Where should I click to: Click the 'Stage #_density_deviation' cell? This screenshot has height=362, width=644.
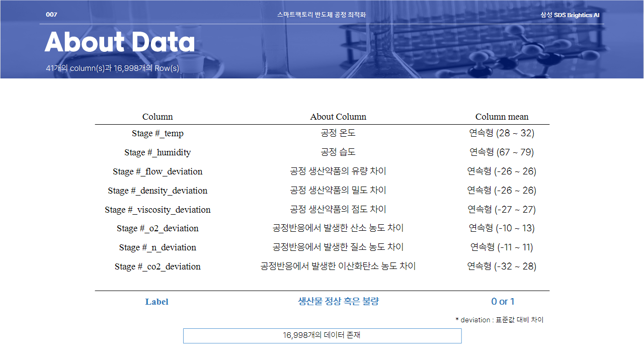click(x=157, y=191)
